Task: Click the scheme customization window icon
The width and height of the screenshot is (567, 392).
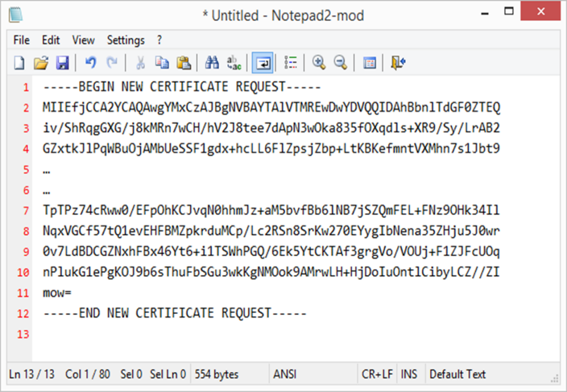Action: tap(369, 63)
